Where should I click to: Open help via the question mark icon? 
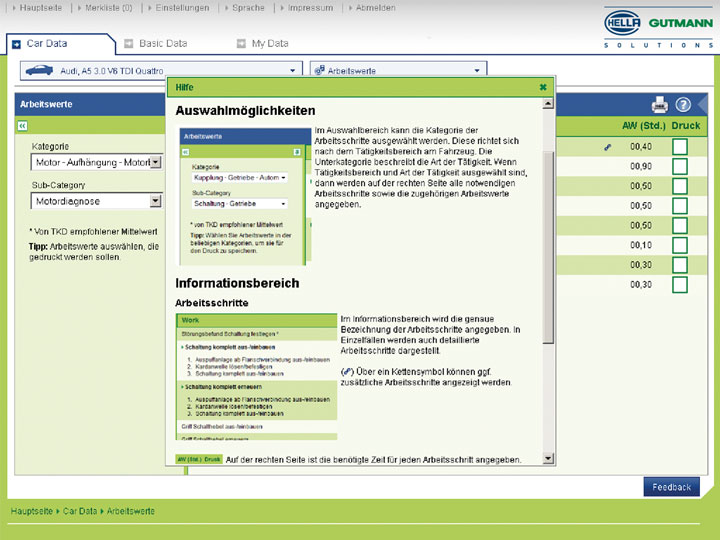(x=684, y=104)
